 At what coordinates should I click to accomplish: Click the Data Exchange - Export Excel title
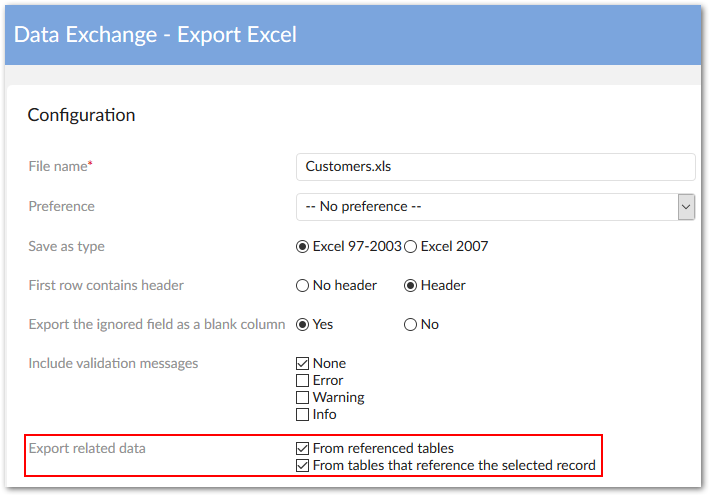click(x=155, y=34)
